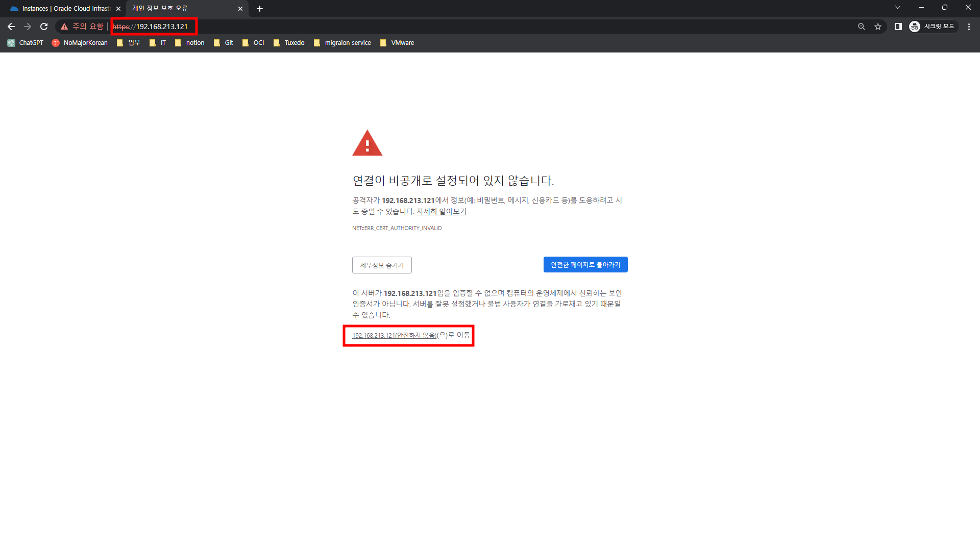Click the 세부정보 숨기기 button
This screenshot has width=980, height=551.
(x=382, y=265)
